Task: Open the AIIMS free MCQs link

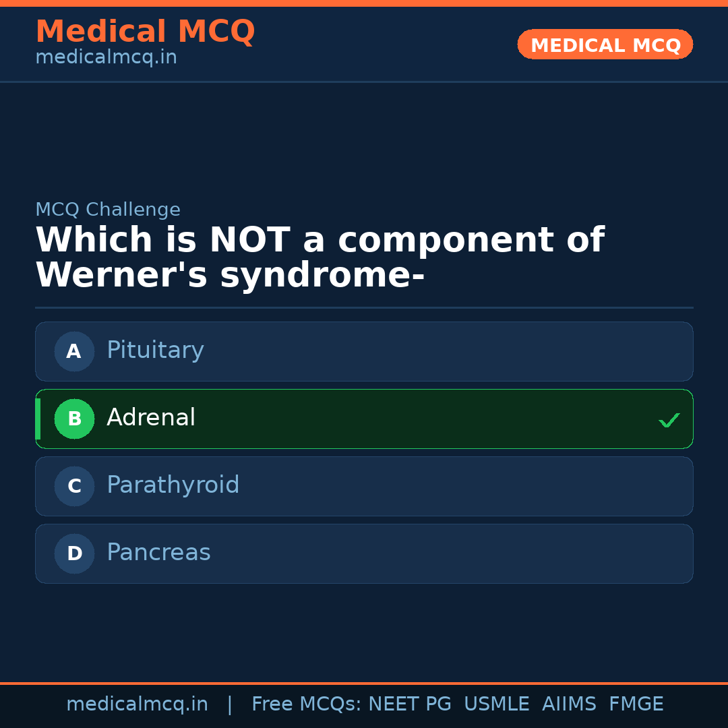Action: 570,704
